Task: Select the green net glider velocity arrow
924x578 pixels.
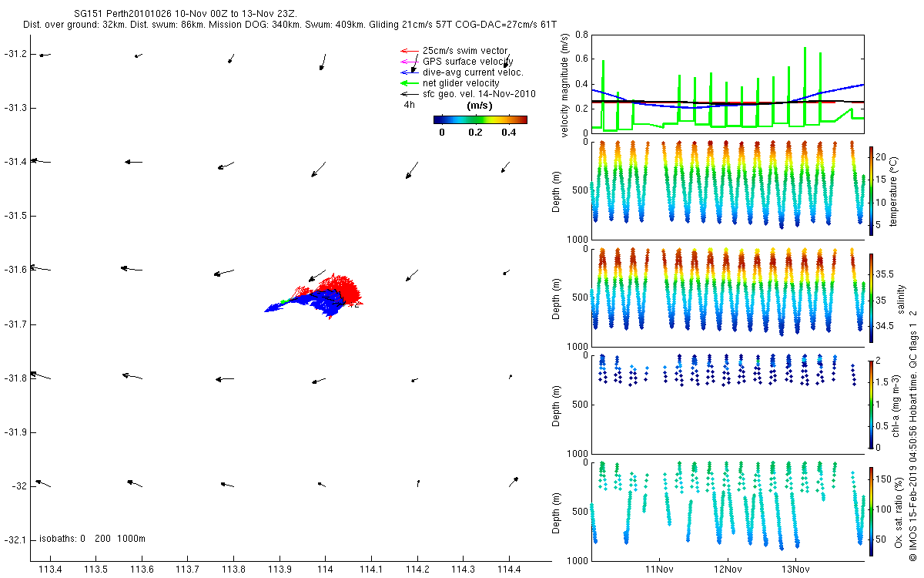Action: (408, 82)
